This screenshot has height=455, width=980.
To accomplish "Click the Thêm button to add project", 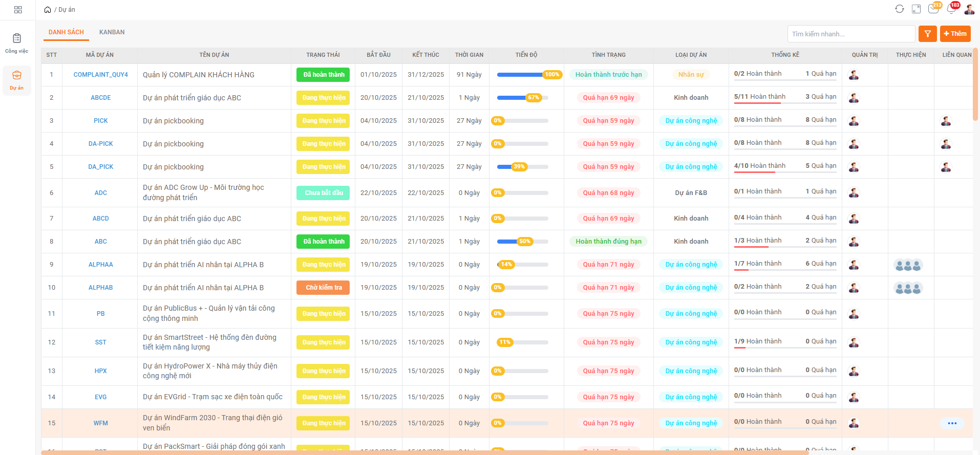I will pyautogui.click(x=955, y=34).
